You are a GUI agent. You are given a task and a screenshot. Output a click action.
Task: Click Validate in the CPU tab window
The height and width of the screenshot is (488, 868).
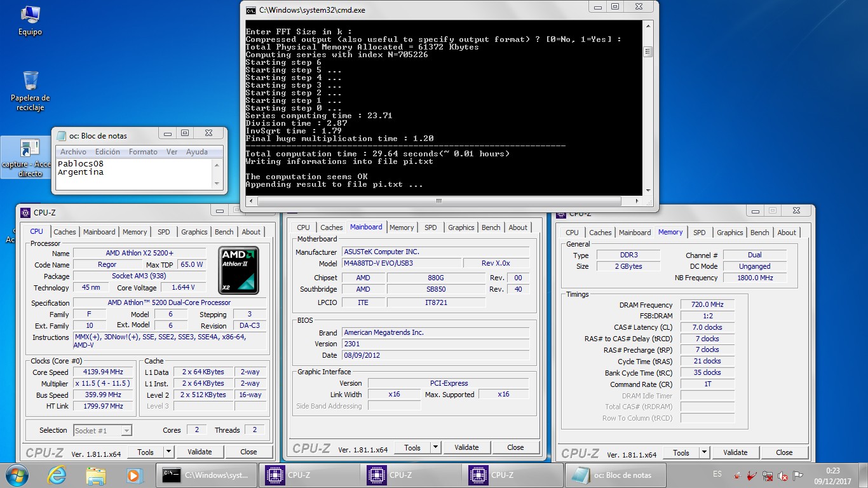click(x=200, y=452)
